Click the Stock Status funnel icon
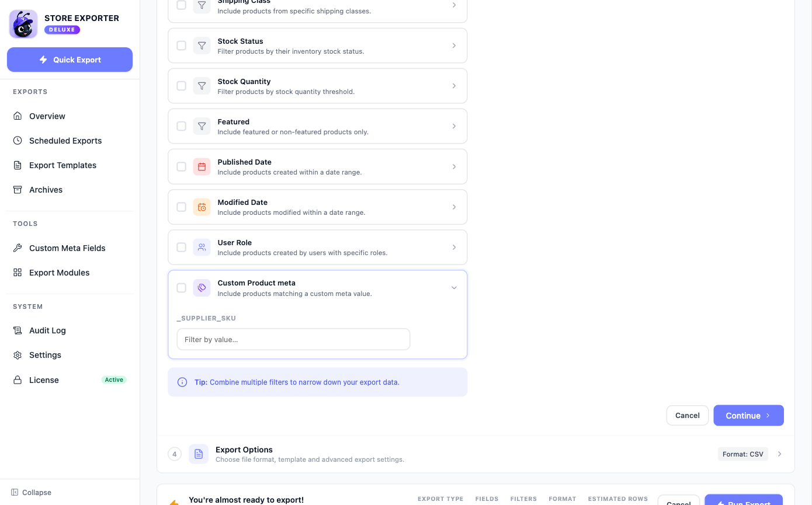 tap(202, 46)
